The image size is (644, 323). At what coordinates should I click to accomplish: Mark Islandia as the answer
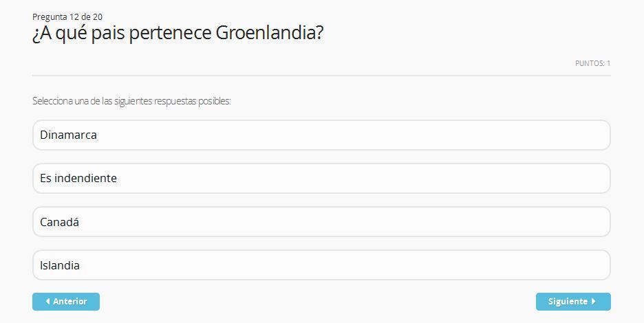tap(321, 265)
